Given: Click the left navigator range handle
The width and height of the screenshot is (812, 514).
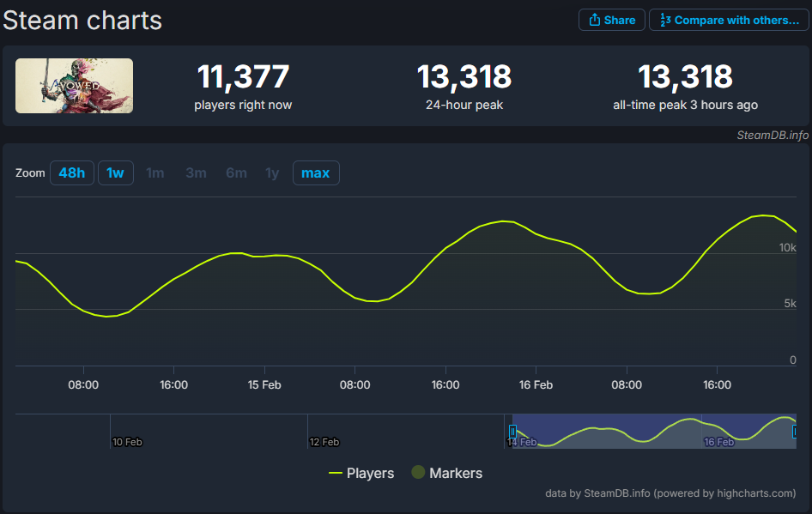Looking at the screenshot, I should click(x=512, y=432).
